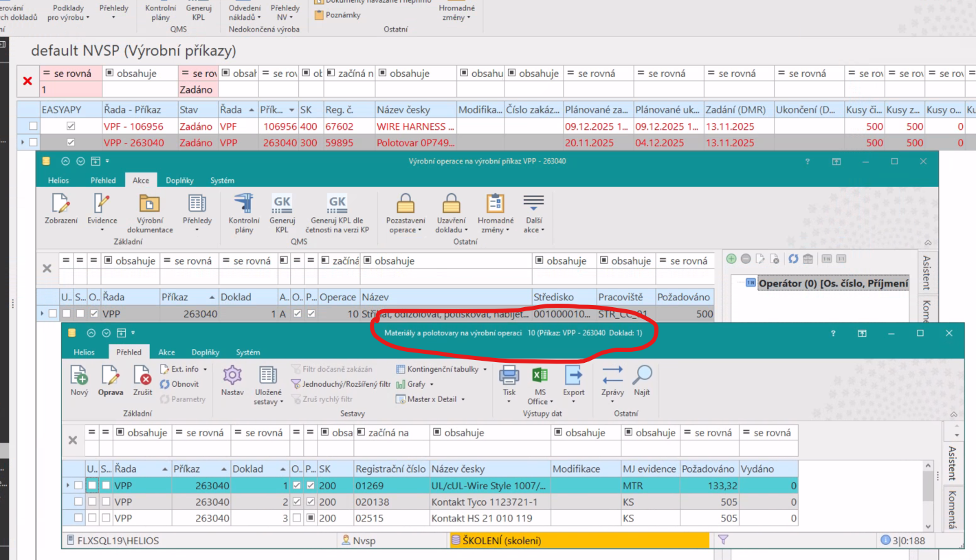Click the Název česky filter input field

(x=491, y=449)
